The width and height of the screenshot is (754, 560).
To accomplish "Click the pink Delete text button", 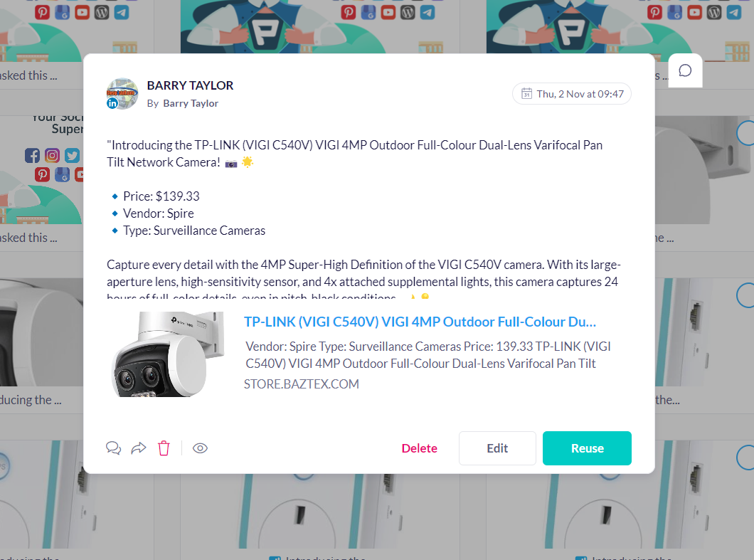I will tap(419, 448).
